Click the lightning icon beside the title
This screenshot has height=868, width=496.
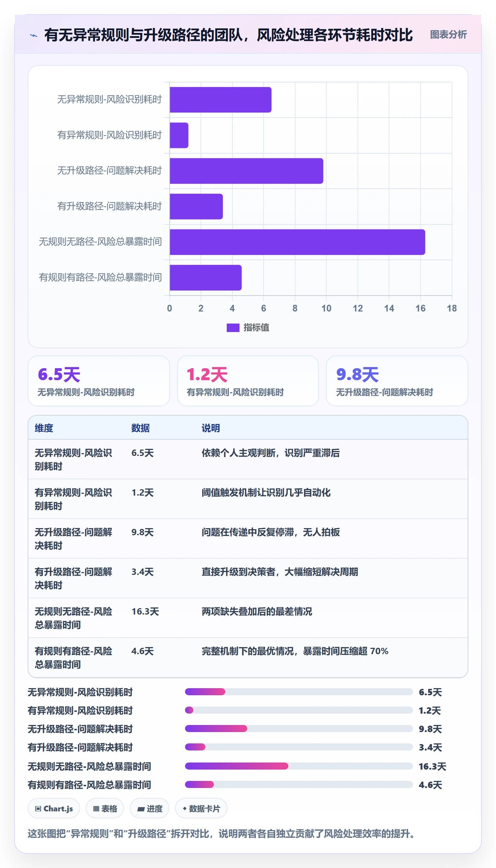(x=34, y=35)
